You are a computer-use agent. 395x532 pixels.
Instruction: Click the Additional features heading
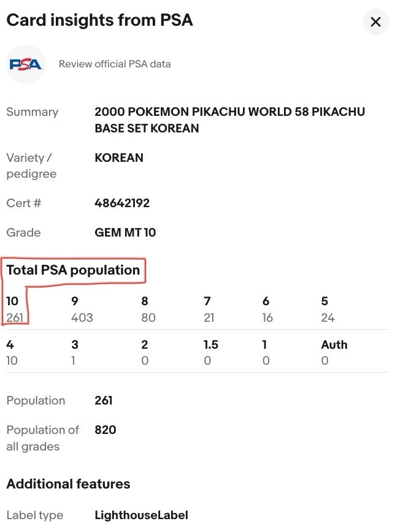click(68, 484)
